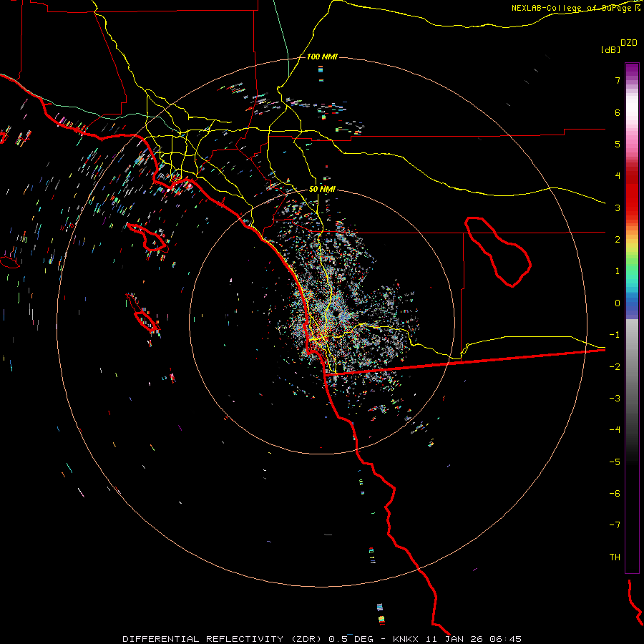Click the green segment of color scale near 1
The height and width of the screenshot is (644, 644).
pyautogui.click(x=632, y=267)
